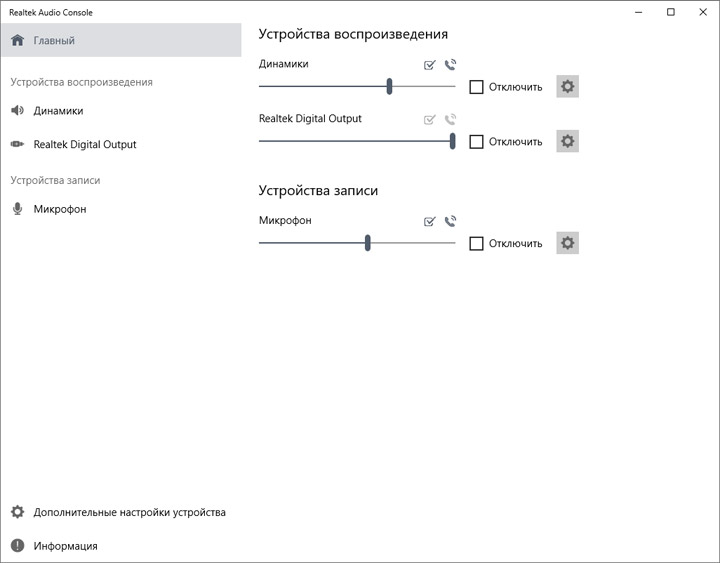This screenshot has width=720, height=563.
Task: Open settings gear for Микрофон
Action: 568,243
